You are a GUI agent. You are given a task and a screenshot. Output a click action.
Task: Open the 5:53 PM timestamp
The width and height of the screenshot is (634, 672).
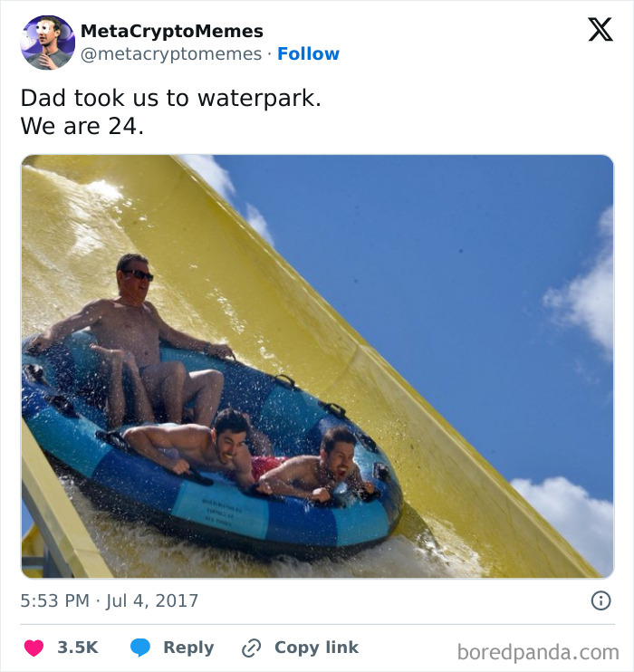click(55, 600)
